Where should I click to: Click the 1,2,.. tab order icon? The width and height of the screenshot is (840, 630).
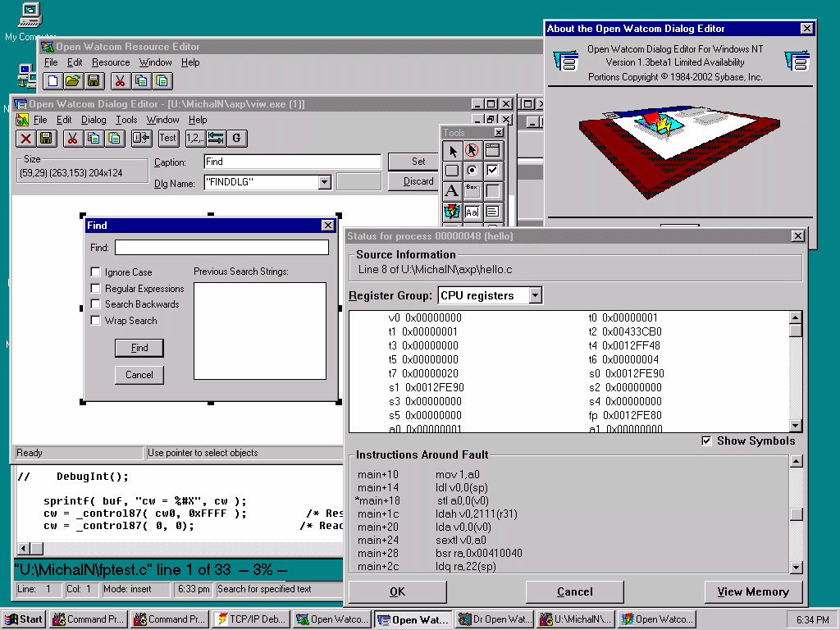[x=194, y=138]
